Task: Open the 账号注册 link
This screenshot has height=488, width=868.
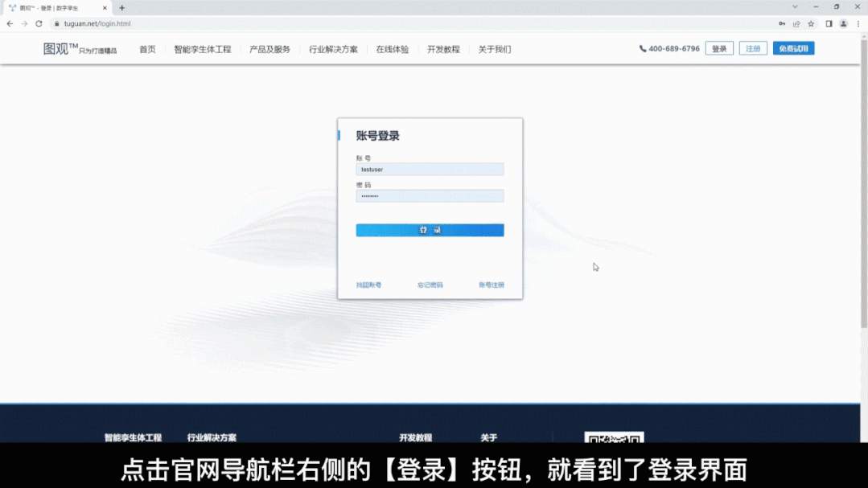Action: pos(493,285)
